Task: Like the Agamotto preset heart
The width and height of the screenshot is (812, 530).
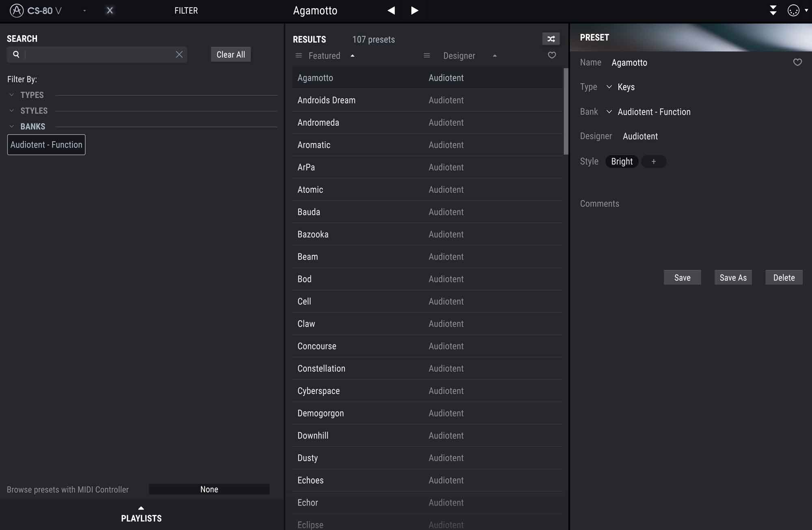Action: (797, 62)
